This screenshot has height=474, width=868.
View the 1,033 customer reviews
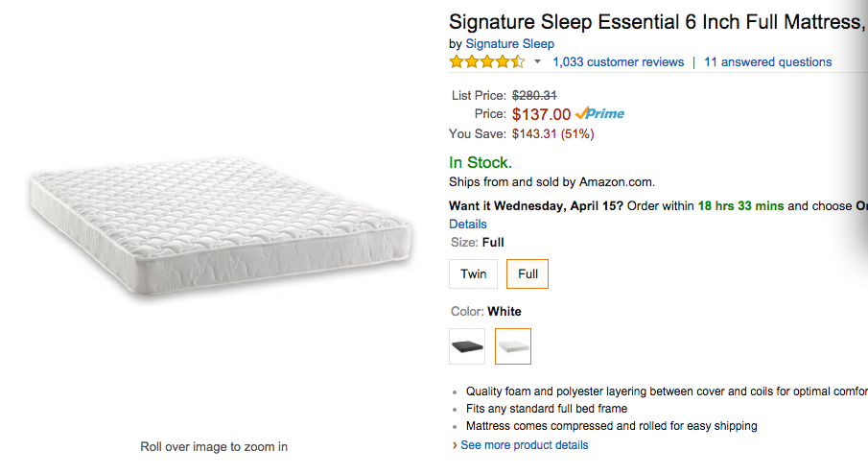click(x=619, y=62)
